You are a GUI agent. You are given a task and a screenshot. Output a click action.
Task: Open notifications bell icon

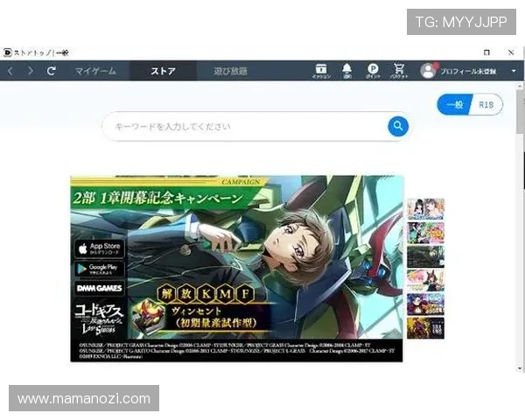[x=347, y=71]
